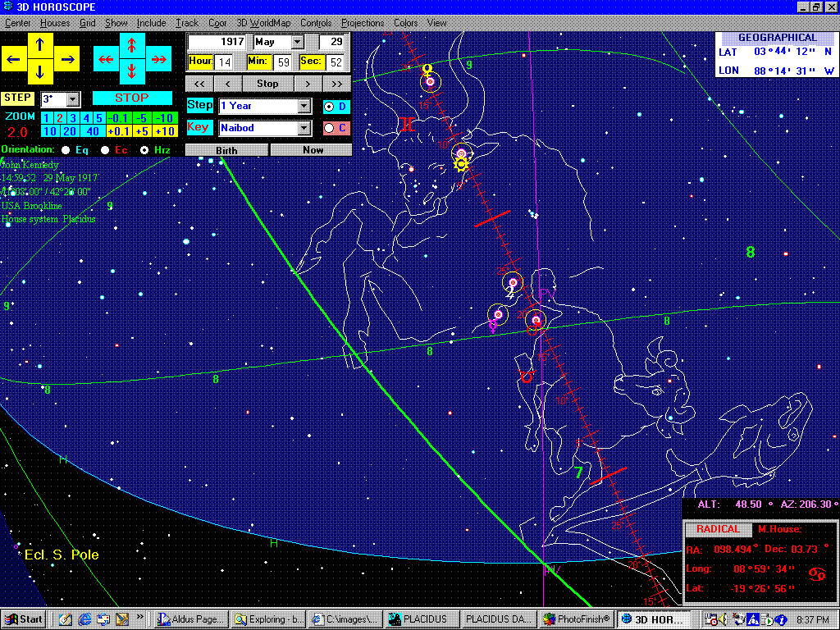Select the Eq orientation radio button
The image size is (840, 630).
coord(66,150)
